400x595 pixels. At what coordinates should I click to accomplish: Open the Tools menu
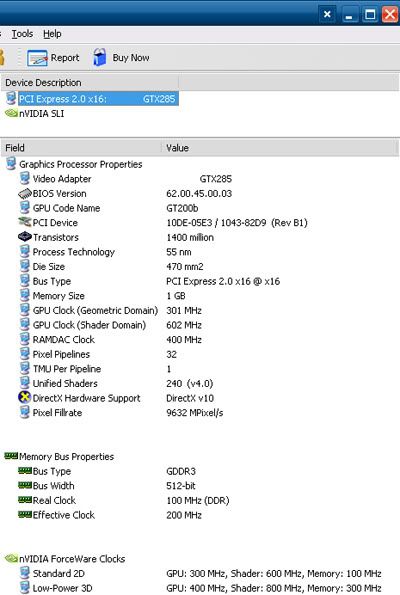[x=22, y=34]
